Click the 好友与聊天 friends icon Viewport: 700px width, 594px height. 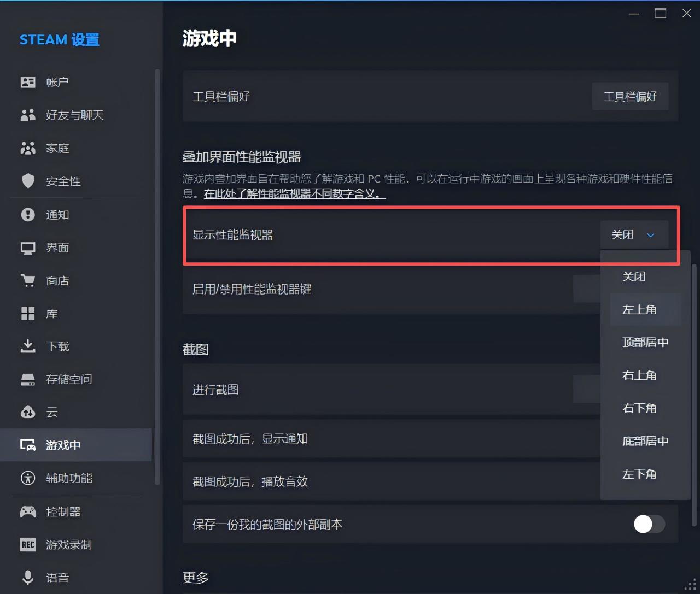tap(28, 115)
